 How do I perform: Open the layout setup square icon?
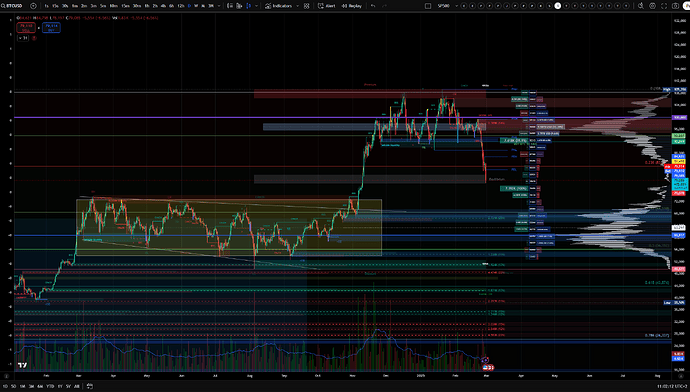click(x=428, y=6)
